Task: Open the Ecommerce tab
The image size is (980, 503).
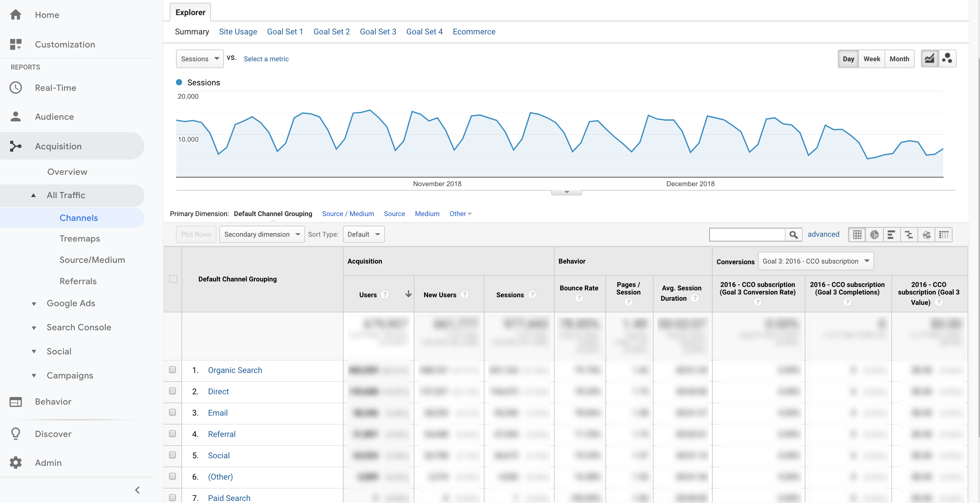Action: (474, 32)
